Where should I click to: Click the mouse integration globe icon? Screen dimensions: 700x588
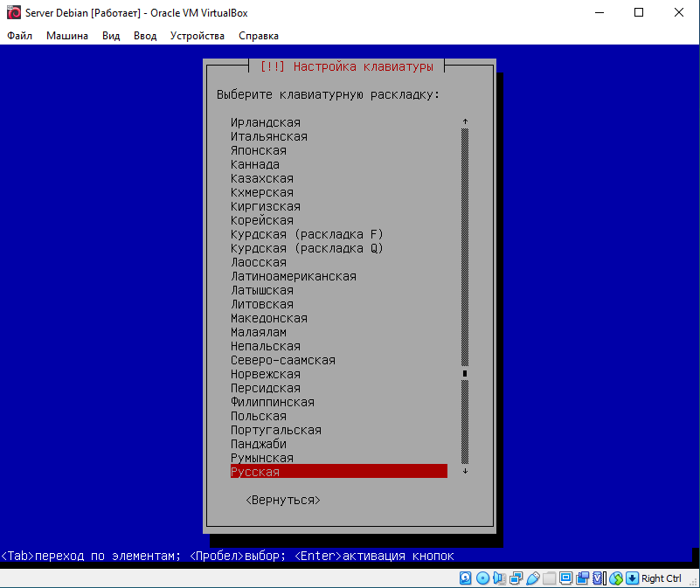[x=616, y=578]
